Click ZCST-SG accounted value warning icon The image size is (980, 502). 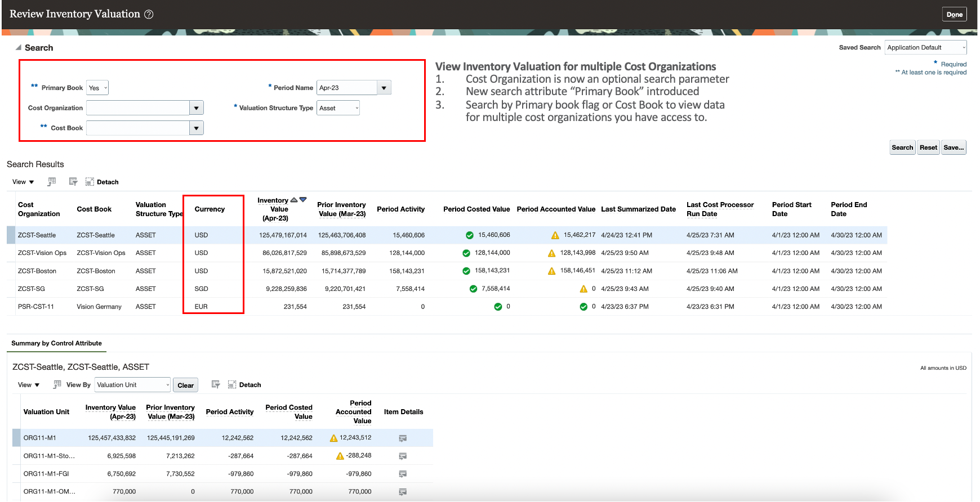click(583, 289)
